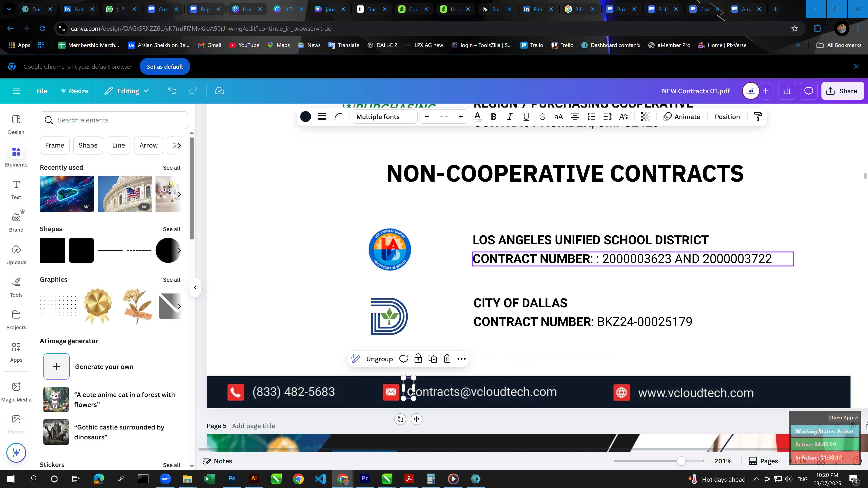Toggle strikethrough formatting

point(542,117)
